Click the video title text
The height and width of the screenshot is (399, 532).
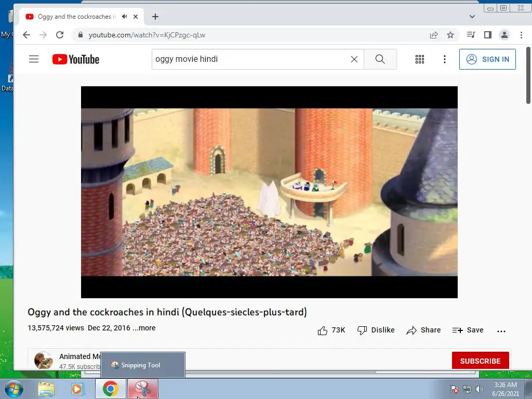[x=167, y=312]
